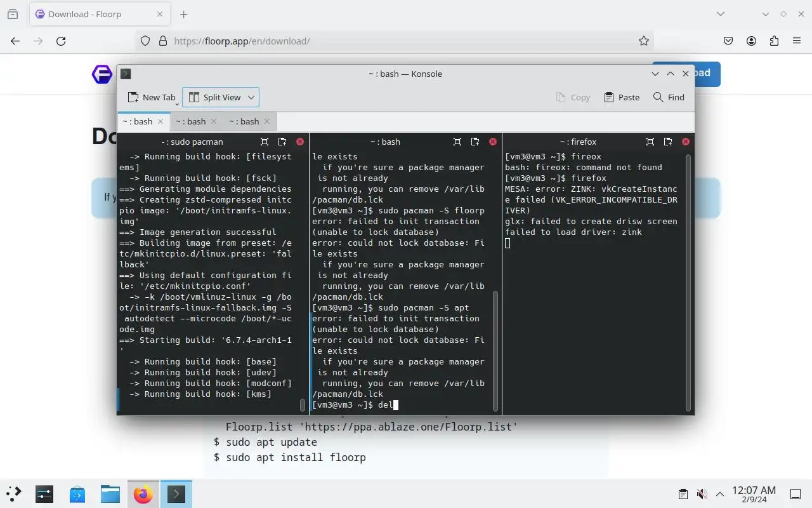This screenshot has height=508, width=812.
Task: Open the browser account icon
Action: pos(751,41)
